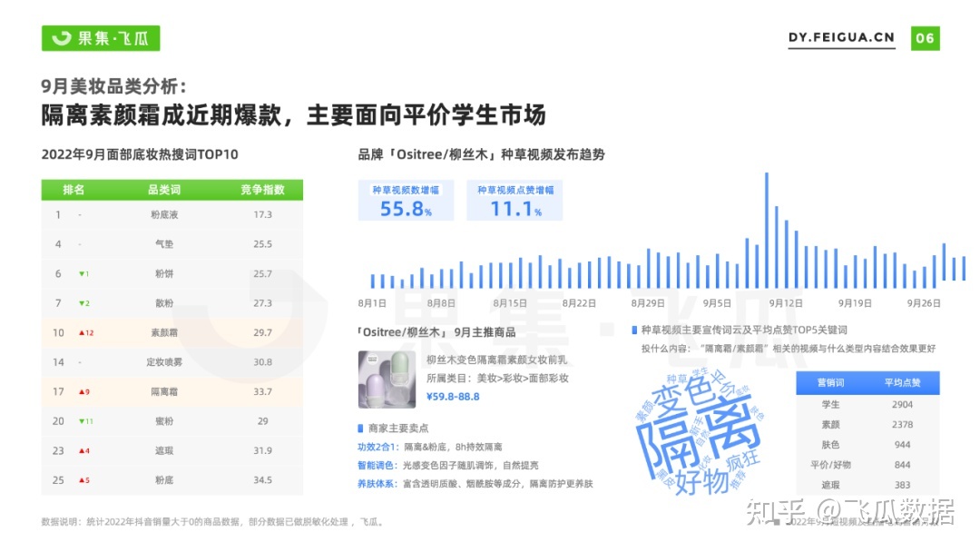Click the 所属类目 美妆>彩妆>面部彩妆 line
Viewport: 980px width, 552px height.
coord(497,379)
